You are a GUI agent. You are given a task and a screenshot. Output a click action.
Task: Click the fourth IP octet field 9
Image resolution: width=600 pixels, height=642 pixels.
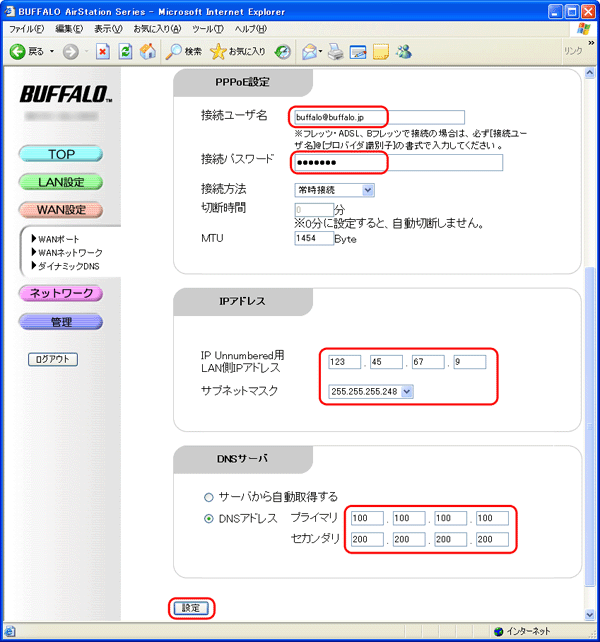(470, 362)
